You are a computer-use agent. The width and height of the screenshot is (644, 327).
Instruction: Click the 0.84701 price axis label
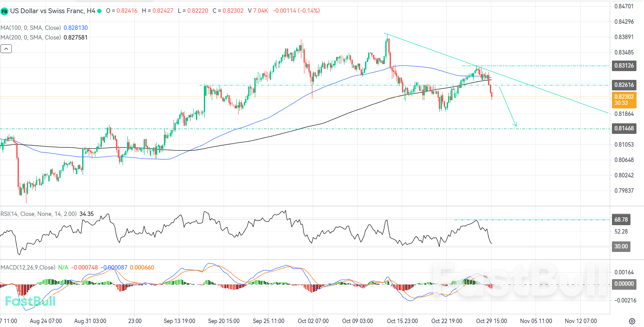(624, 6)
